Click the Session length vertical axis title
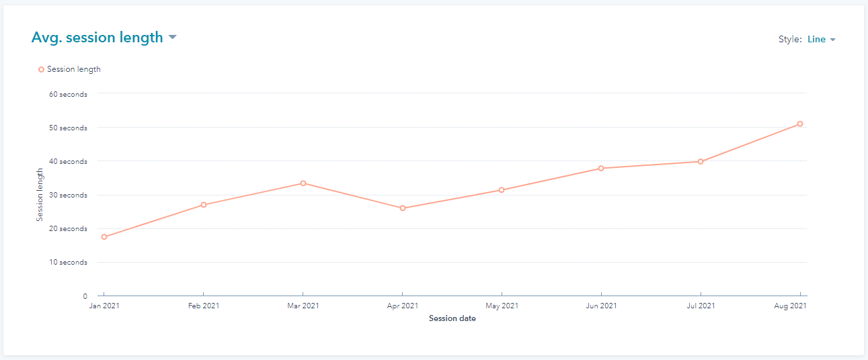This screenshot has width=868, height=360. click(40, 195)
